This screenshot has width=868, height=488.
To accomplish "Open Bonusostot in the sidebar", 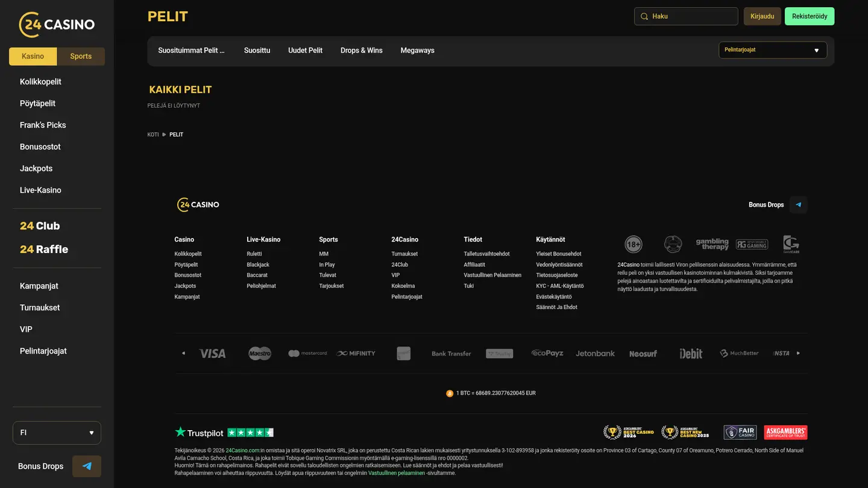I will coord(40,147).
